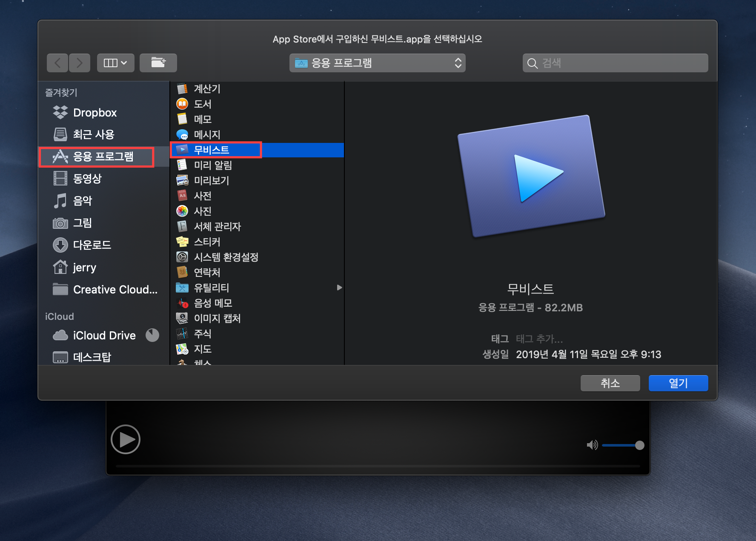Click the 열기 open button
The height and width of the screenshot is (541, 756).
(678, 383)
